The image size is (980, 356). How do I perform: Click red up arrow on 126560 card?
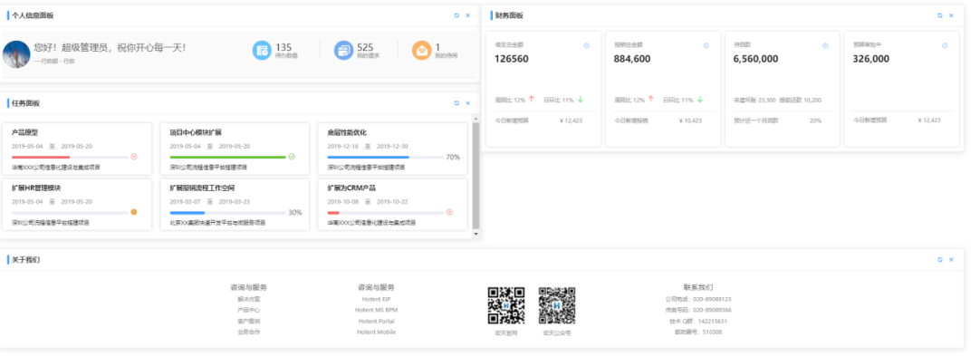tap(532, 100)
